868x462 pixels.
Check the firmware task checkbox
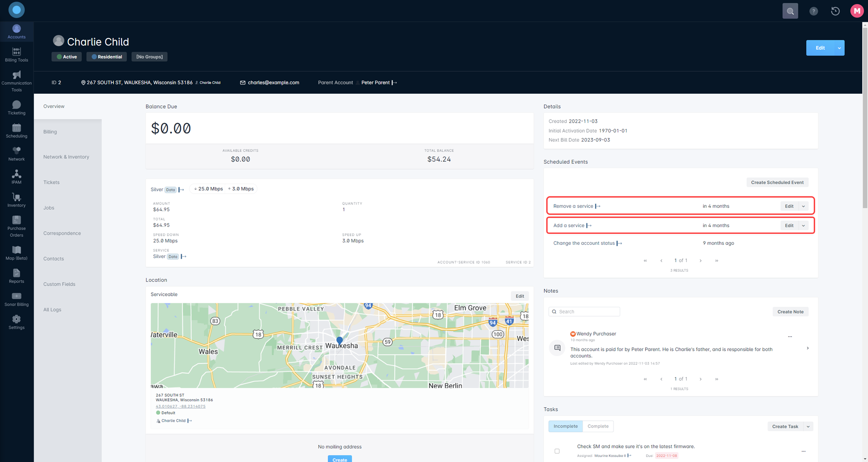[557, 451]
